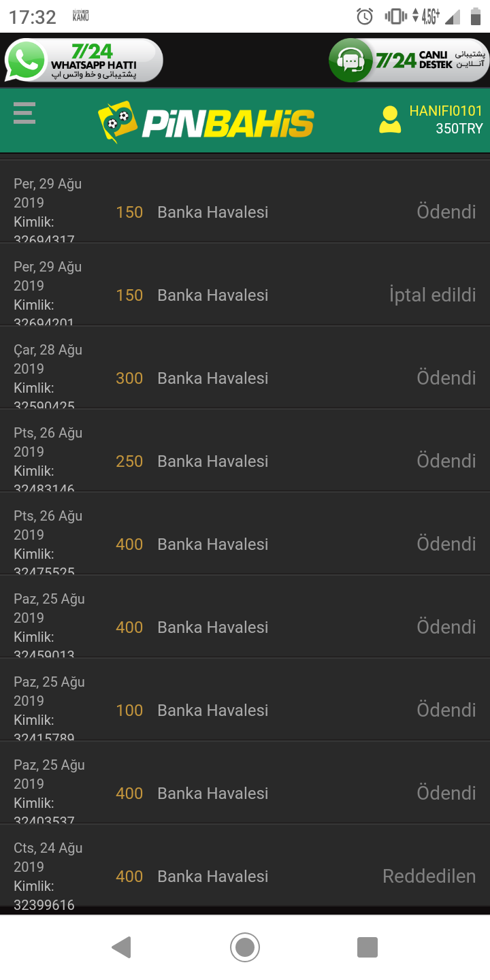Screen dimensions: 490x980
Task: Tap the live support headset icon
Action: [351, 61]
